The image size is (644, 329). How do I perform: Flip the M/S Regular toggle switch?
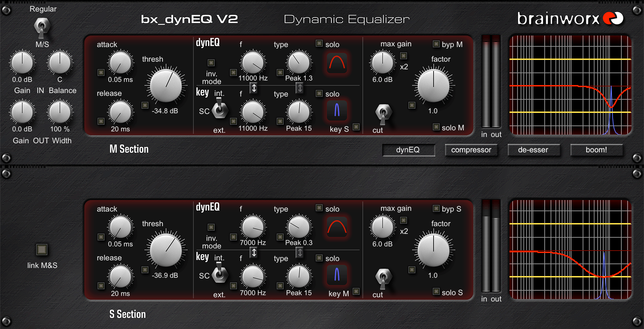click(42, 27)
